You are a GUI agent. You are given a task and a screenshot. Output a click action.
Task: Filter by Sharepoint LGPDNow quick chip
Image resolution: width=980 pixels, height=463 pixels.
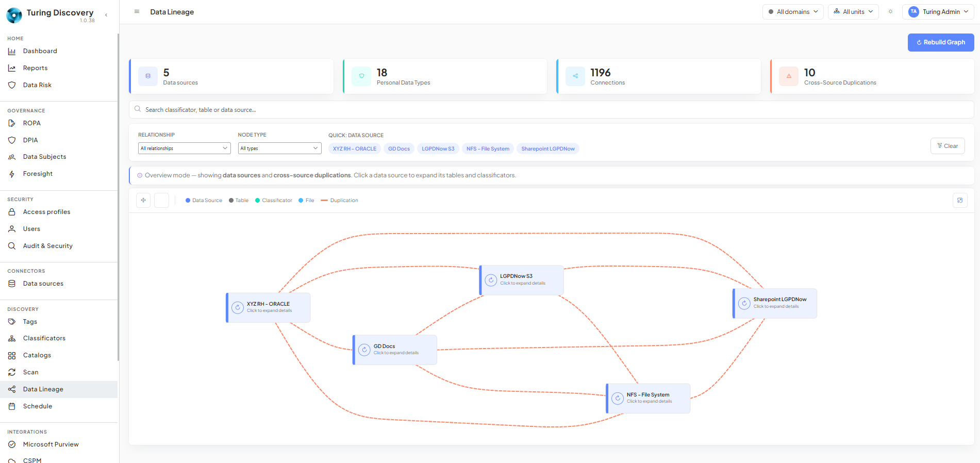tap(548, 149)
